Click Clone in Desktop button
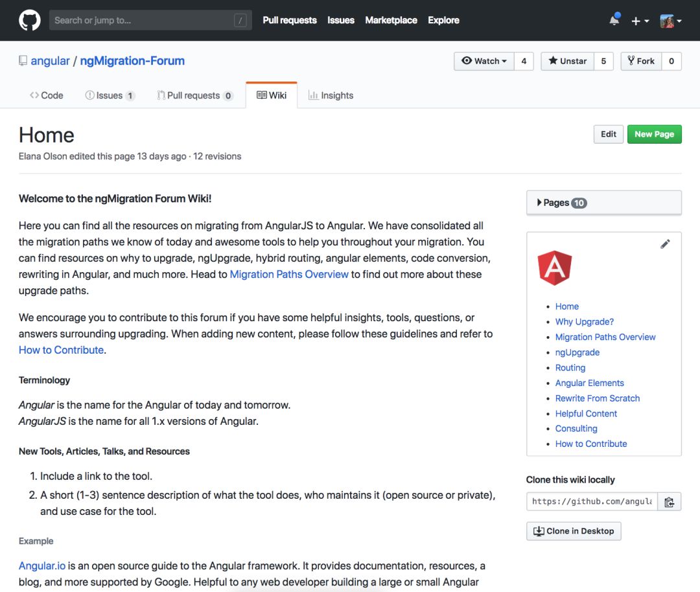 pyautogui.click(x=574, y=531)
